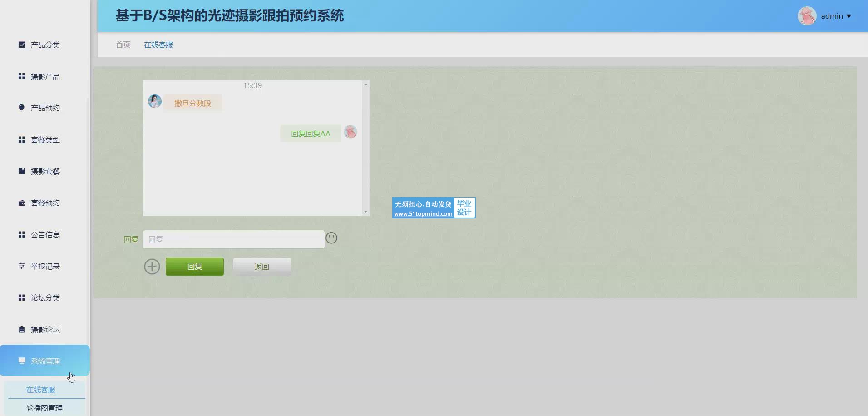Screen dimensions: 868x416
Task: Click the circular plus attachment icon
Action: pyautogui.click(x=152, y=267)
